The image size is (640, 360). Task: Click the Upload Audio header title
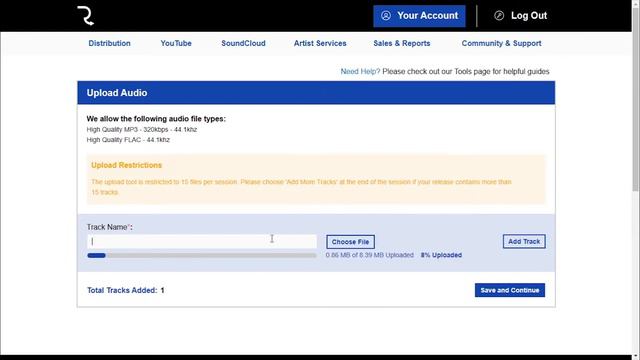[117, 93]
